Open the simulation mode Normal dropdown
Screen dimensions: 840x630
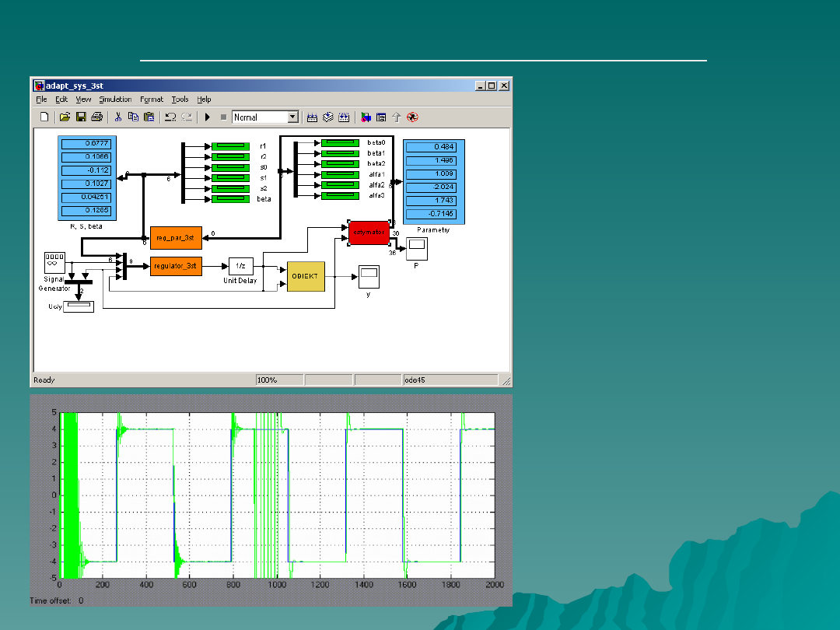click(x=292, y=117)
